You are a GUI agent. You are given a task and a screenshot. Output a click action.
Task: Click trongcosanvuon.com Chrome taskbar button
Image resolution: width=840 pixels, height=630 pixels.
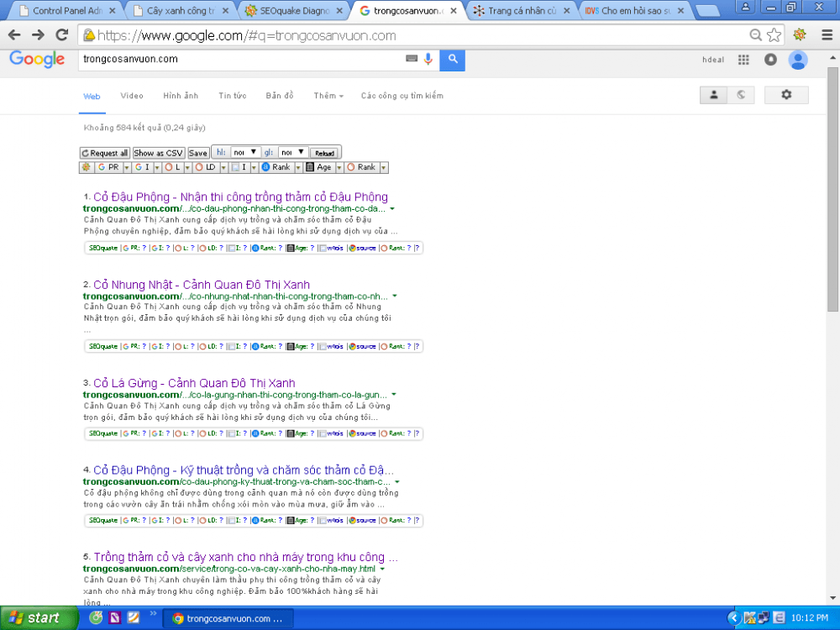(228, 619)
